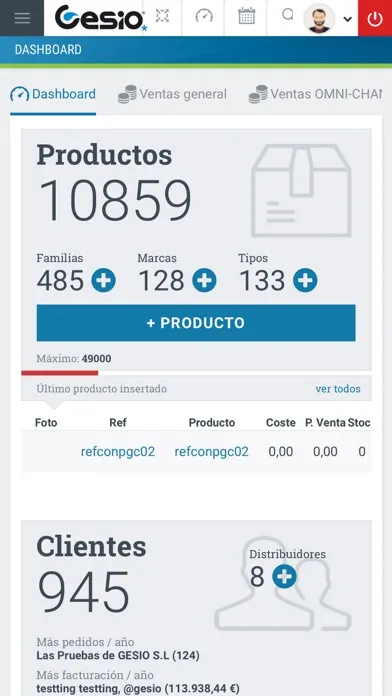Click the + PRODUCTO button

tap(196, 323)
